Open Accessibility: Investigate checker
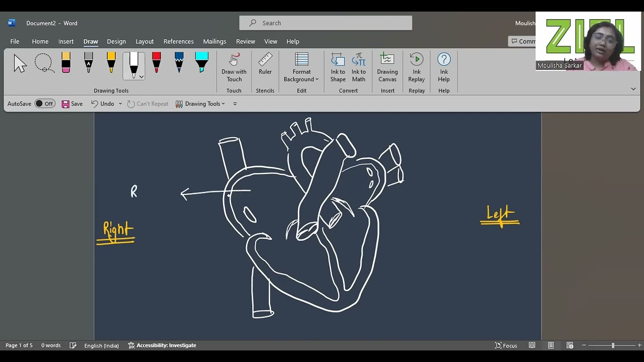Viewport: 644px width, 362px height. (x=162, y=345)
